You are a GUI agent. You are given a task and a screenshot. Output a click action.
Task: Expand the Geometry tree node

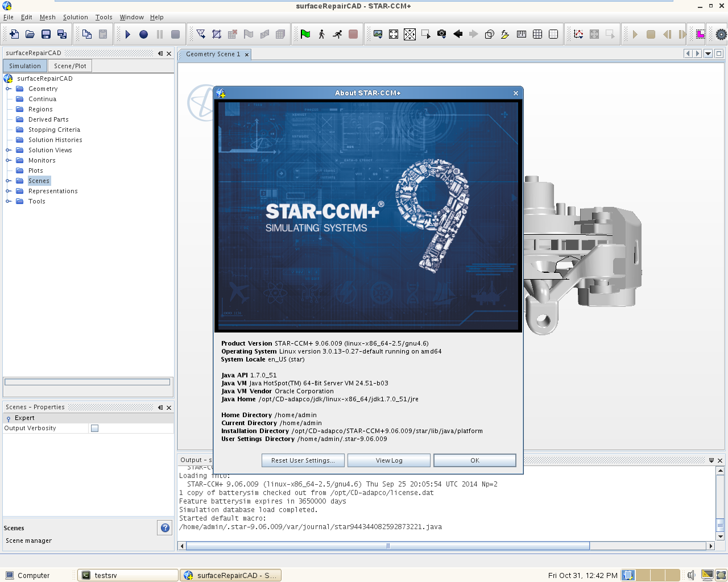click(x=9, y=89)
